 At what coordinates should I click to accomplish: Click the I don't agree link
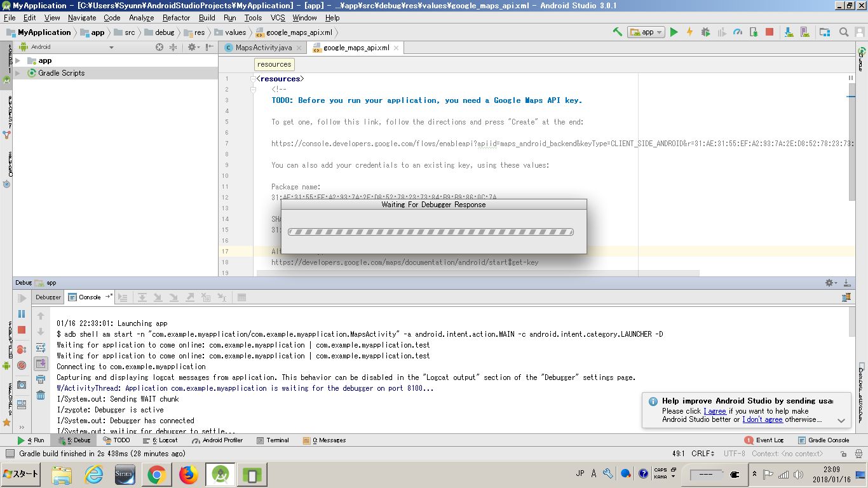763,419
